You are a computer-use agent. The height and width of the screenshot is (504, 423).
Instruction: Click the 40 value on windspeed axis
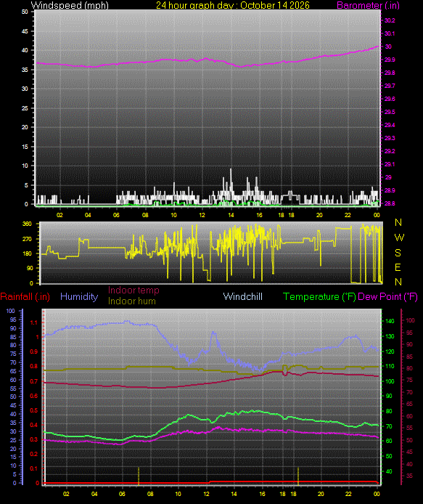point(25,50)
